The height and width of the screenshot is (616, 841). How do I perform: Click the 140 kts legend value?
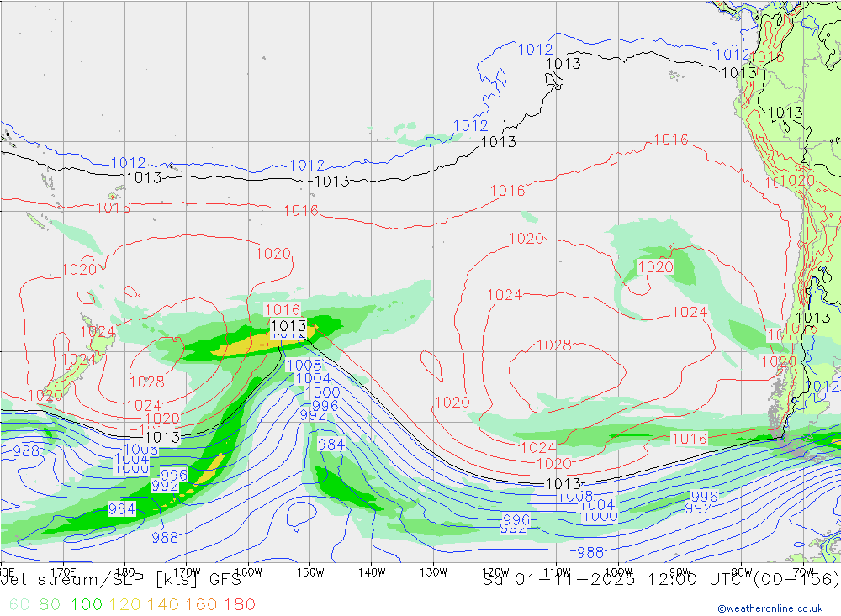(162, 604)
